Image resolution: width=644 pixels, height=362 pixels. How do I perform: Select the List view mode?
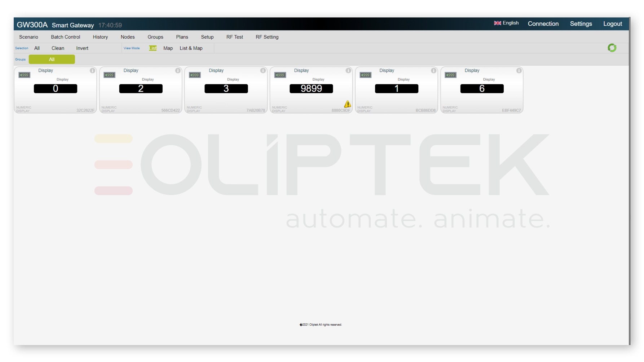coord(153,48)
